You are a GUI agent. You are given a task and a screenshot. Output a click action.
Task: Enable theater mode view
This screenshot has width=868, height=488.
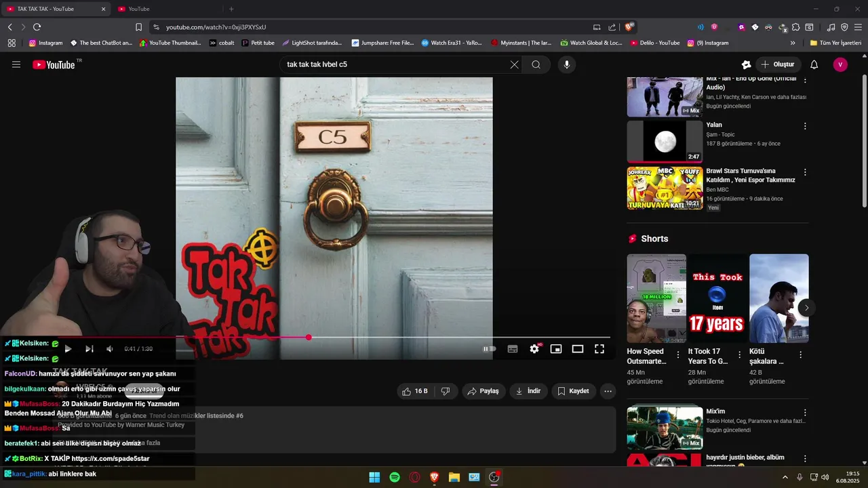point(578,349)
